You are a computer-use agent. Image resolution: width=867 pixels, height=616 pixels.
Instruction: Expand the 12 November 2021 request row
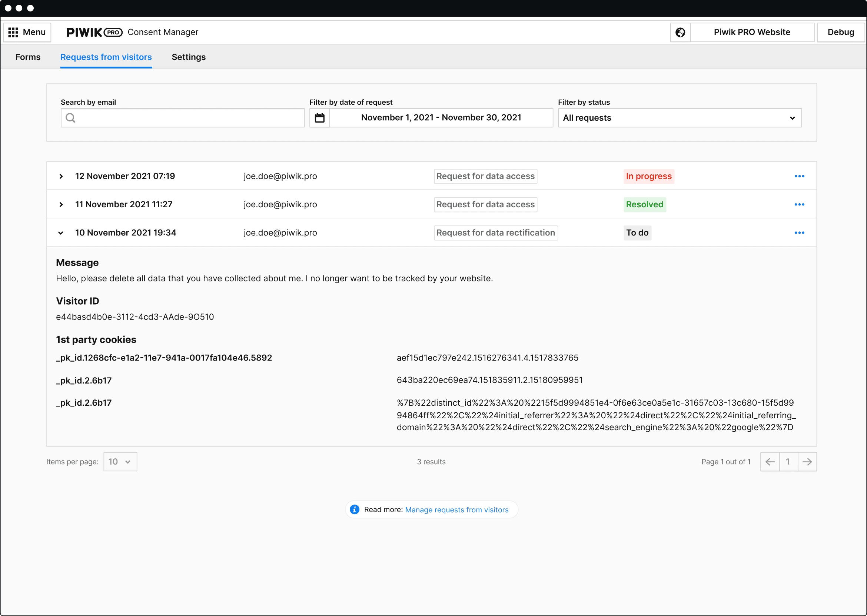(61, 176)
